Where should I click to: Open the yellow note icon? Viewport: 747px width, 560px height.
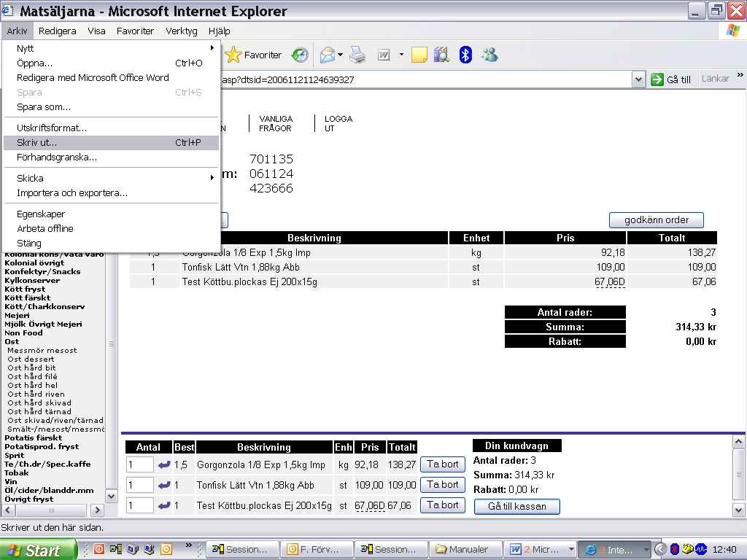(x=419, y=55)
